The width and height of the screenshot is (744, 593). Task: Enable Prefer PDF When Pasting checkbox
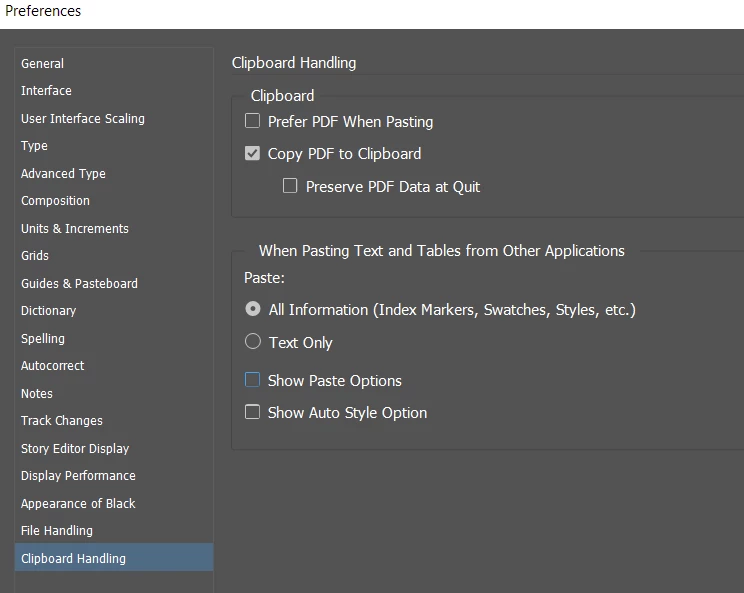[252, 121]
